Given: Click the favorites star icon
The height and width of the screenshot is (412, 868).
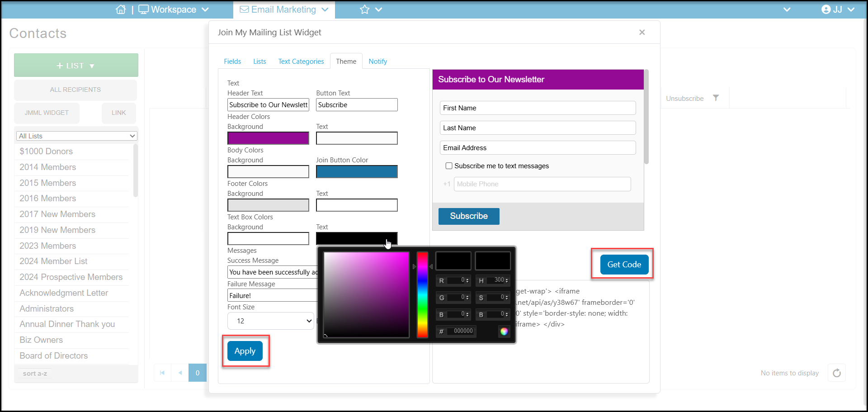Looking at the screenshot, I should (x=364, y=9).
